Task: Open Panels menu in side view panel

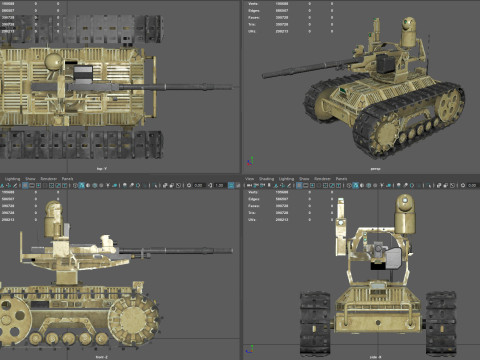Action: pos(341,179)
